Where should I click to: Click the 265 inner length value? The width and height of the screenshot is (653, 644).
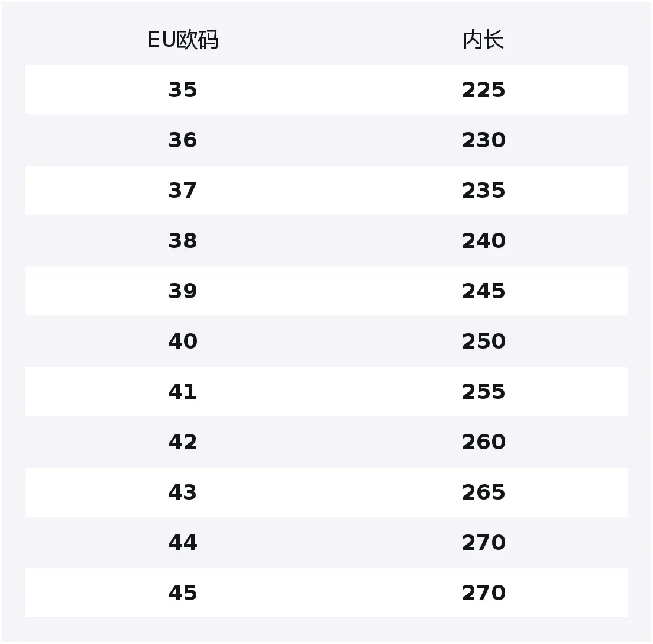[483, 492]
